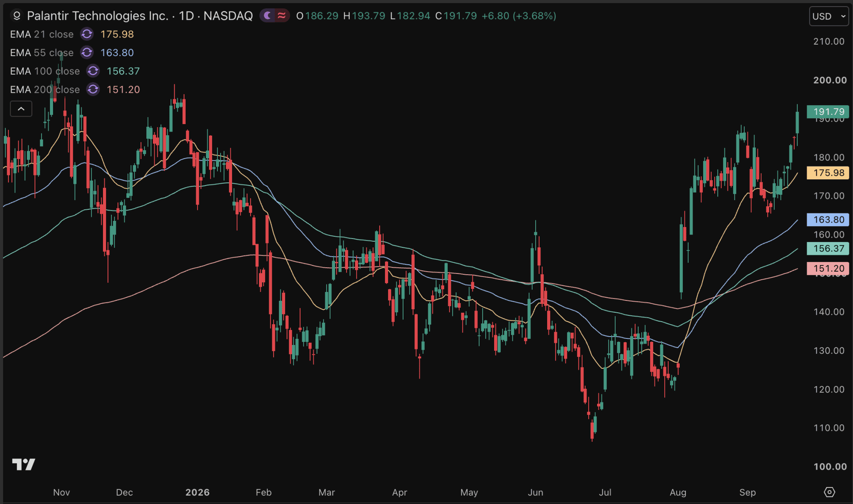This screenshot has width=853, height=504.
Task: Click the open value 186.29
Action: (322, 16)
